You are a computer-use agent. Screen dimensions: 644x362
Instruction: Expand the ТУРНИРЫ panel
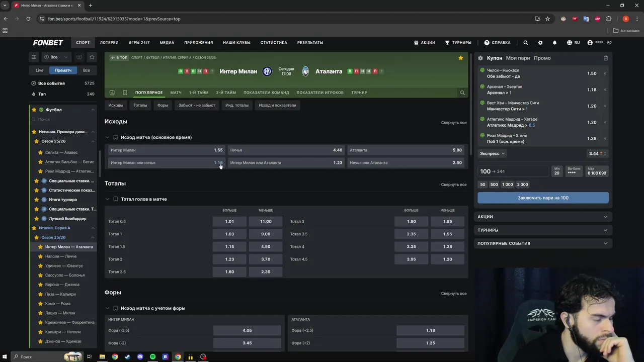click(x=543, y=230)
